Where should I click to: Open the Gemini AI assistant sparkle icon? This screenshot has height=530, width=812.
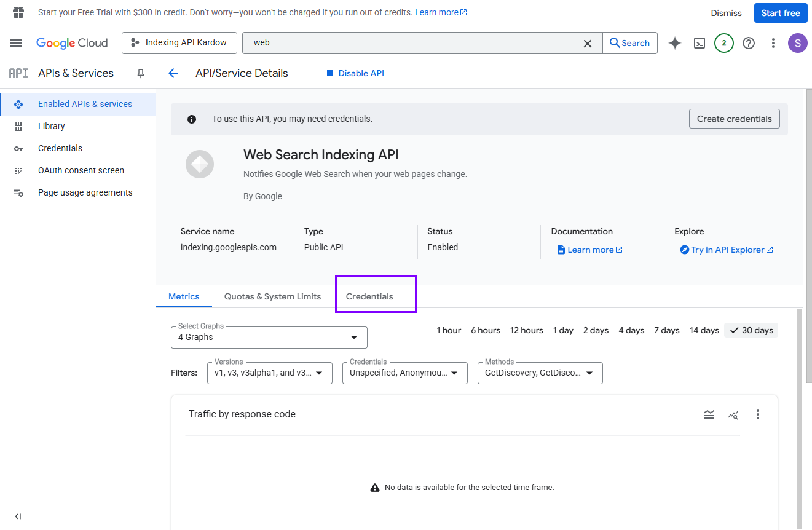coord(675,43)
